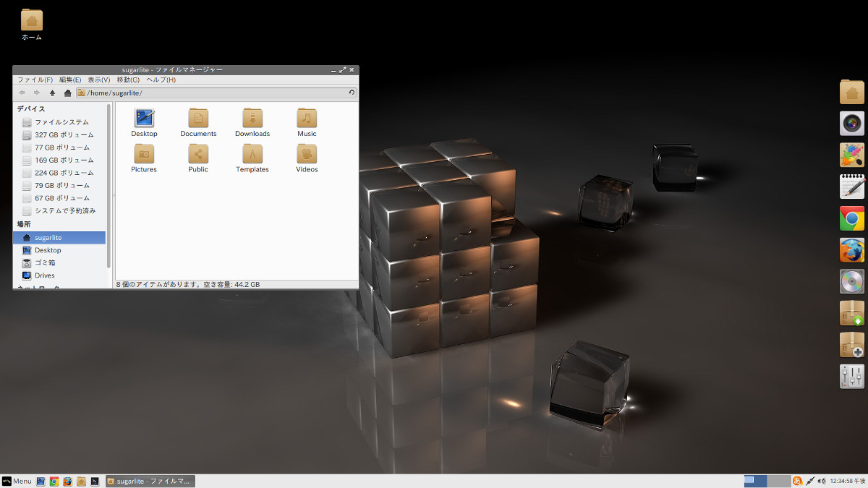Image resolution: width=868 pixels, height=488 pixels.
Task: Launch Firefox from the dock
Action: tap(852, 250)
